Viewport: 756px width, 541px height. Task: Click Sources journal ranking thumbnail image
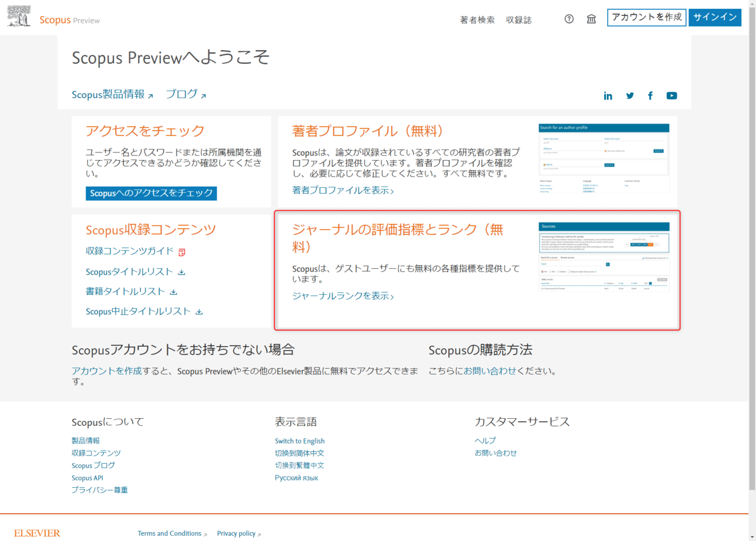[604, 257]
